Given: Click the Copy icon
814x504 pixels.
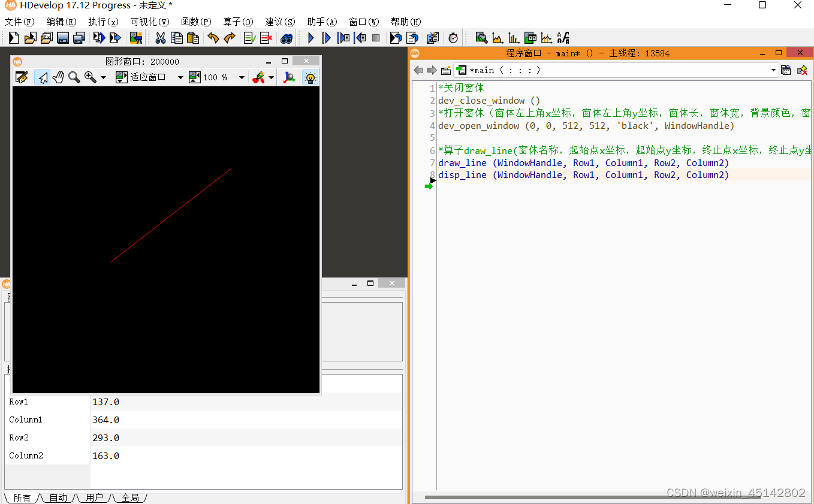Looking at the screenshot, I should tap(177, 38).
